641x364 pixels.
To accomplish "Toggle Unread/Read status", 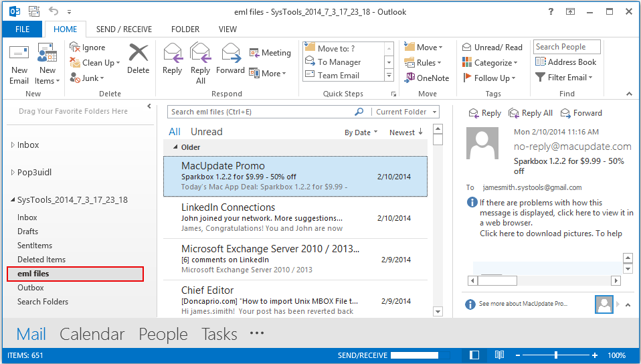I will [492, 48].
